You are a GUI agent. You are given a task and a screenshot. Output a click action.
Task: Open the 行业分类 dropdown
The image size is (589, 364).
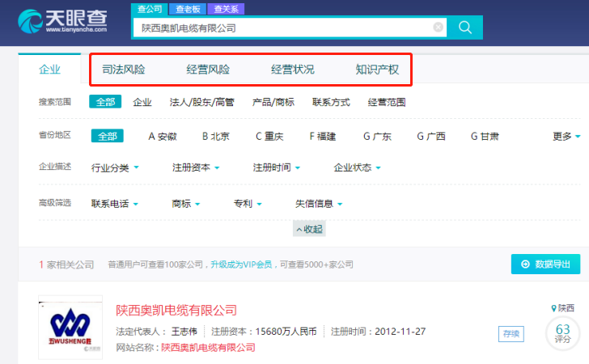[115, 167]
